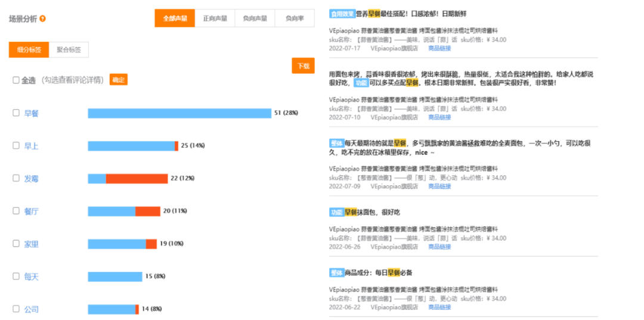The height and width of the screenshot is (320, 644).
Task: Switch to the 负向声量 tab
Action: point(255,18)
